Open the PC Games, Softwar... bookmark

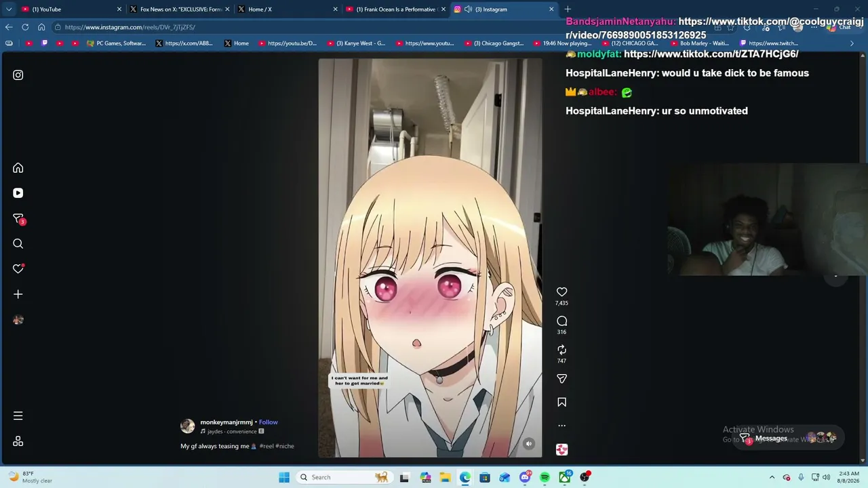(116, 43)
